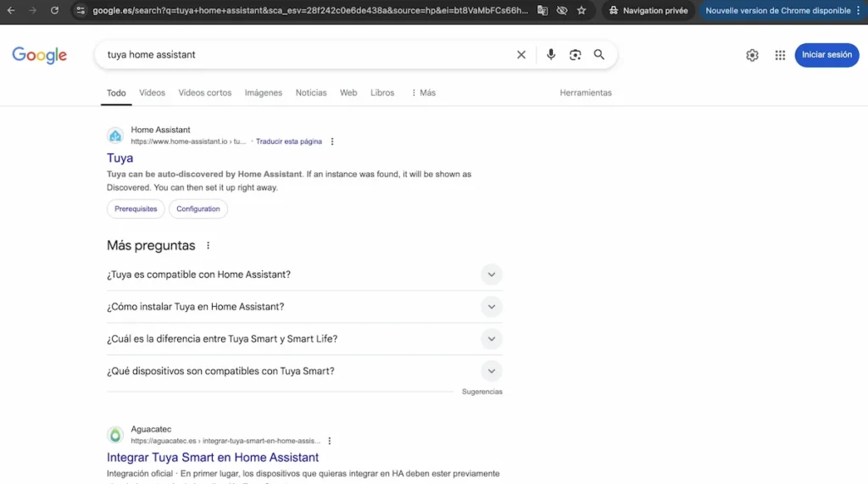This screenshot has width=868, height=484.
Task: Go back with browser back arrow
Action: (x=11, y=10)
